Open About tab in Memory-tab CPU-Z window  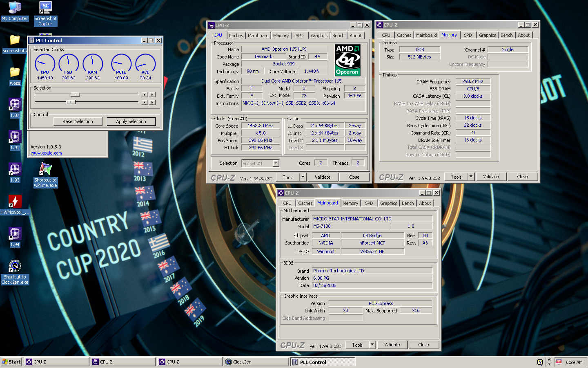(x=523, y=35)
